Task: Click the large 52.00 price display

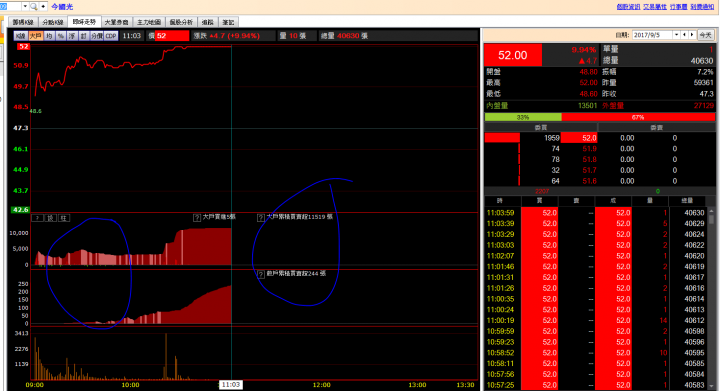Action: pyautogui.click(x=513, y=55)
